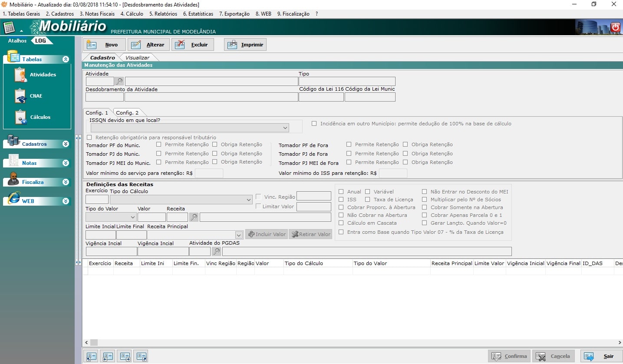Image resolution: width=623 pixels, height=364 pixels.
Task: Click the magnifier next to Atividade field
Action: click(x=119, y=81)
